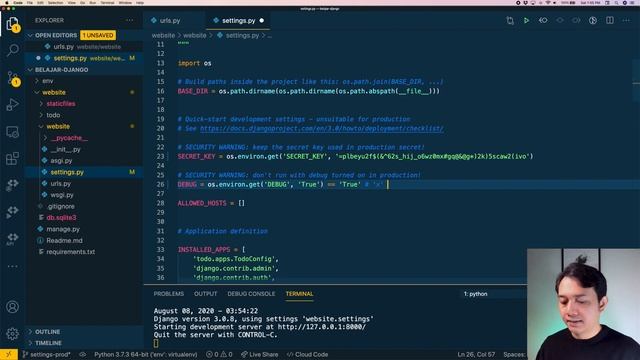
Task: Click the errors and warnings status indicator
Action: coord(219,354)
